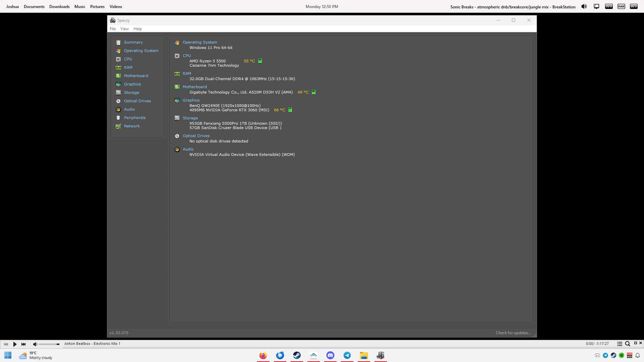Open the media player playlist icon
This screenshot has height=362, width=644.
(620, 344)
